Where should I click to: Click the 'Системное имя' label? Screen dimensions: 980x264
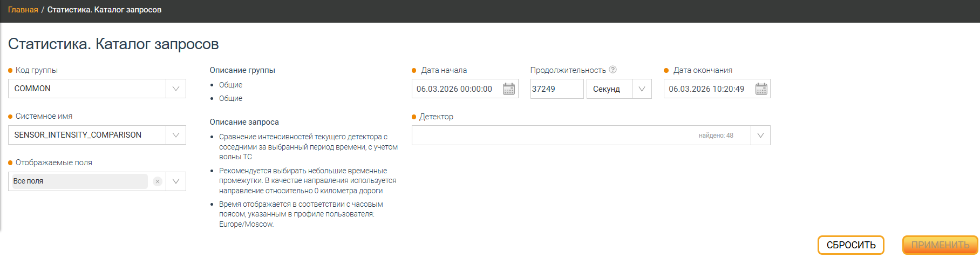44,116
